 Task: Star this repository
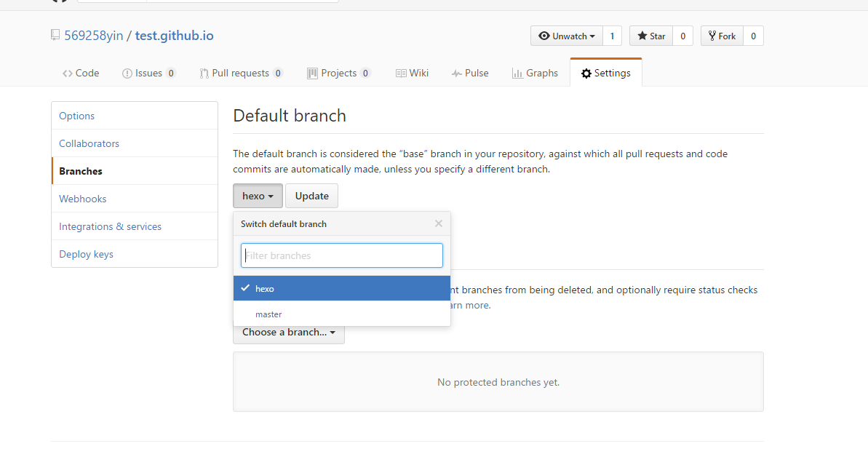point(651,36)
